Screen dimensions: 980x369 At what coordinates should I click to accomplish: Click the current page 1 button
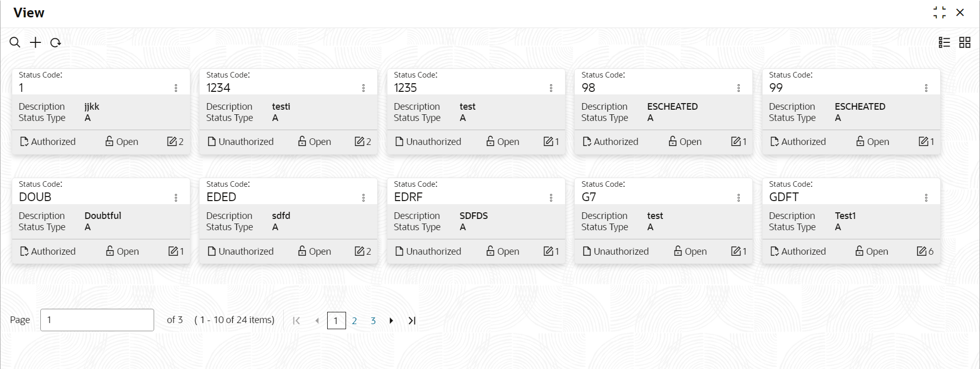click(x=336, y=321)
